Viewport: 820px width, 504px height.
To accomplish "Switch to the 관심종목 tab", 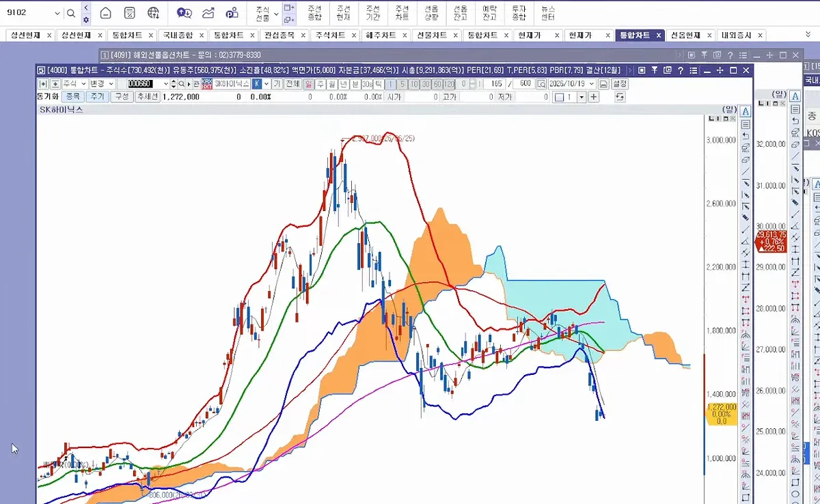I will pyautogui.click(x=280, y=35).
